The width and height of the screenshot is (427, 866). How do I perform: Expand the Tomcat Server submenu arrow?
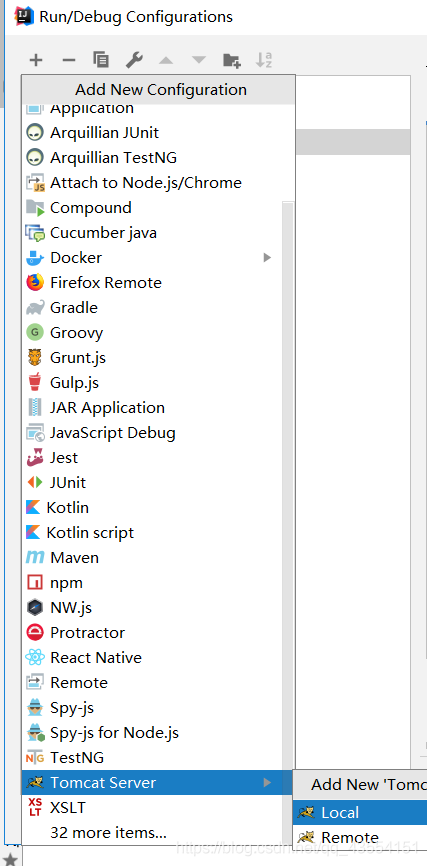(267, 783)
